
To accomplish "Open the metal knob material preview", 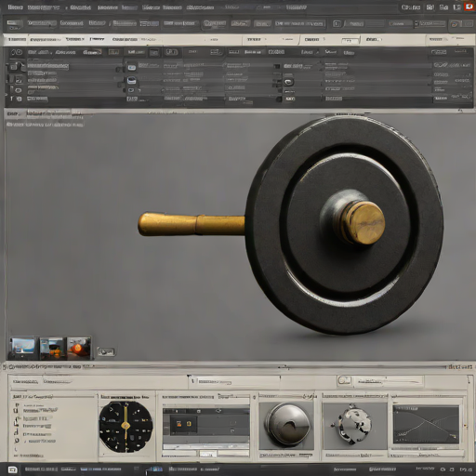I will (286, 426).
